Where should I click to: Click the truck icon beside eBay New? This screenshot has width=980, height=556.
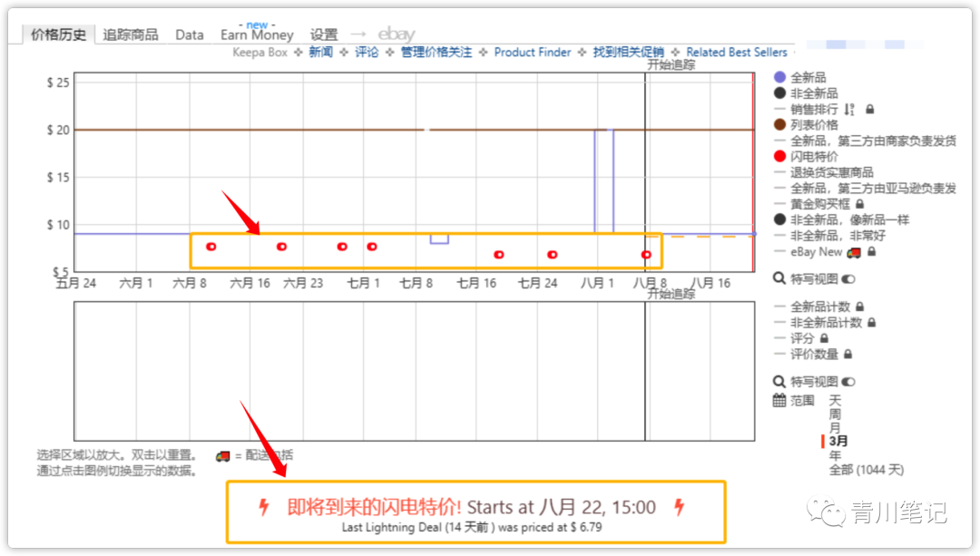point(854,252)
